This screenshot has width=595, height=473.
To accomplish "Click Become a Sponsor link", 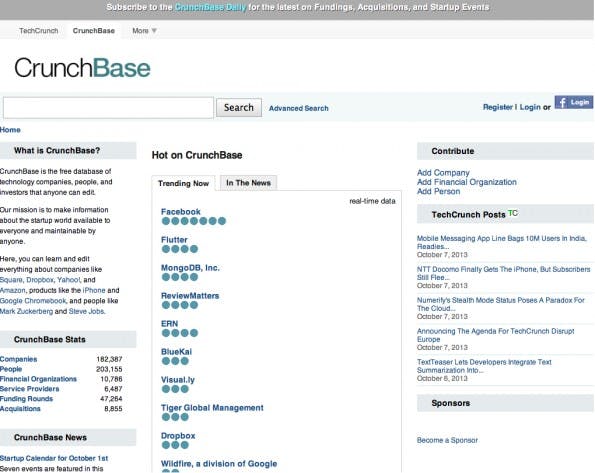I will 447,440.
